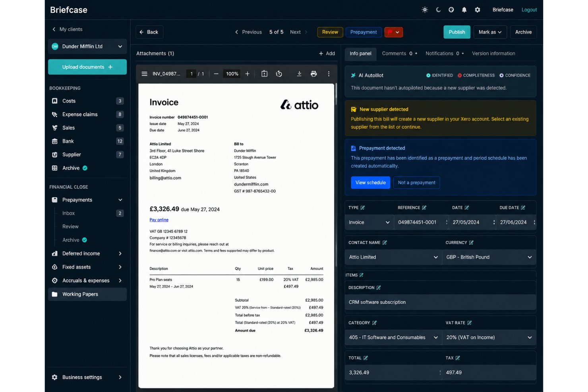
Task: Edit the Description pencil icon
Action: (x=379, y=288)
